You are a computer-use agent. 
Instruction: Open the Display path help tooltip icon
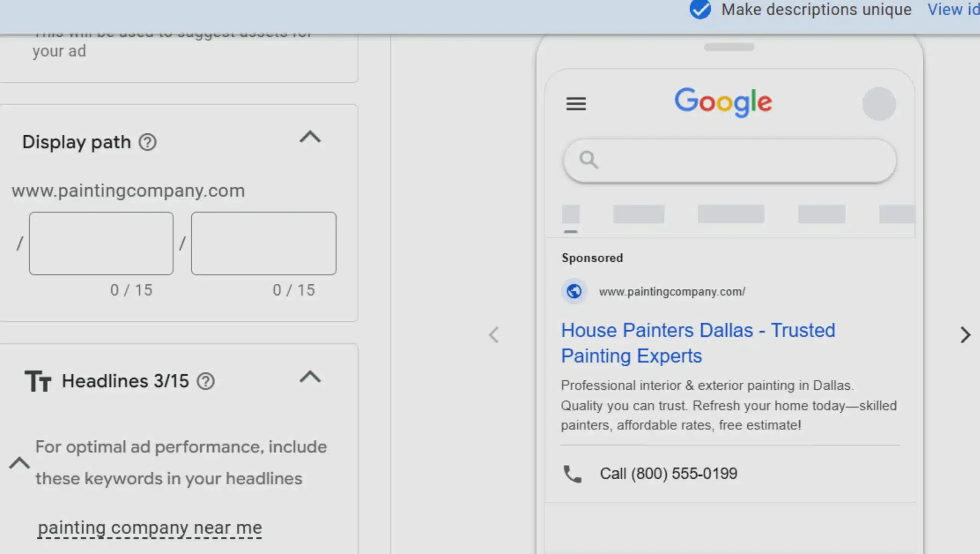point(148,142)
